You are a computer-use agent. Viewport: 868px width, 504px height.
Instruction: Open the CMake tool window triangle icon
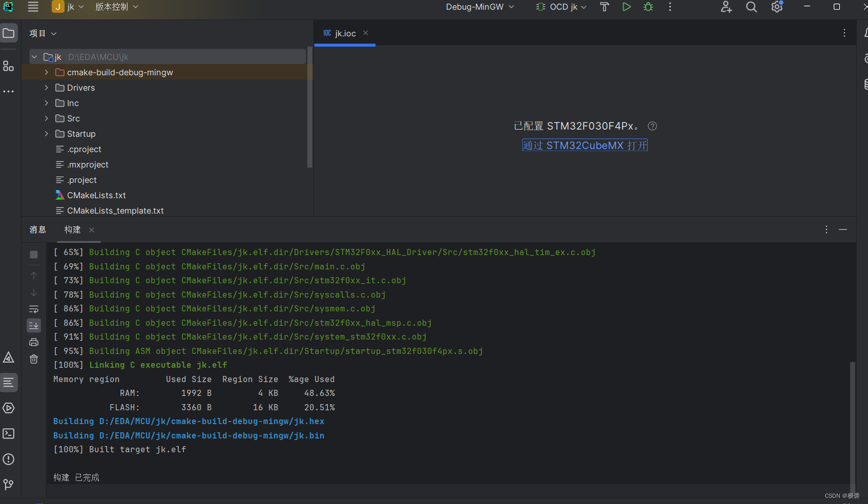(9, 357)
